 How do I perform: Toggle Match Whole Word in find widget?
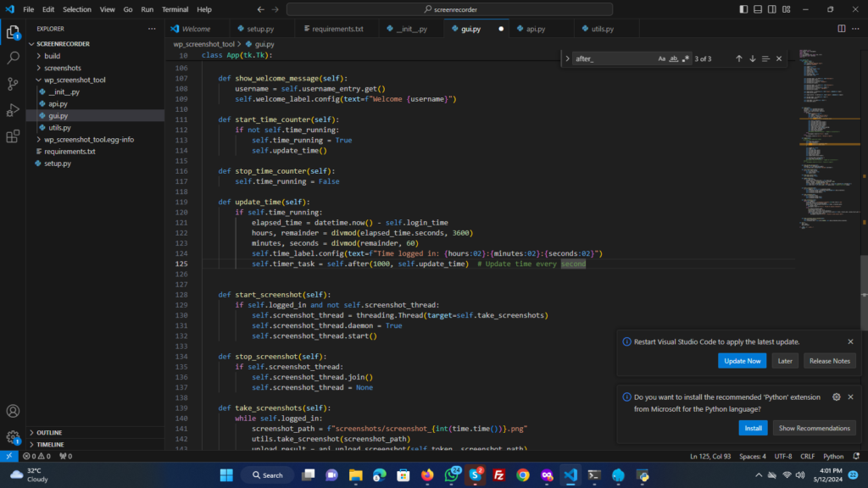coord(674,58)
